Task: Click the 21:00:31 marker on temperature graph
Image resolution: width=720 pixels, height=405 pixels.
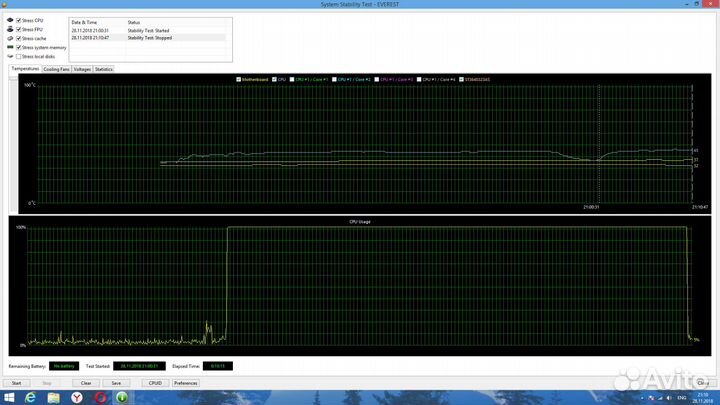Action: (591, 207)
